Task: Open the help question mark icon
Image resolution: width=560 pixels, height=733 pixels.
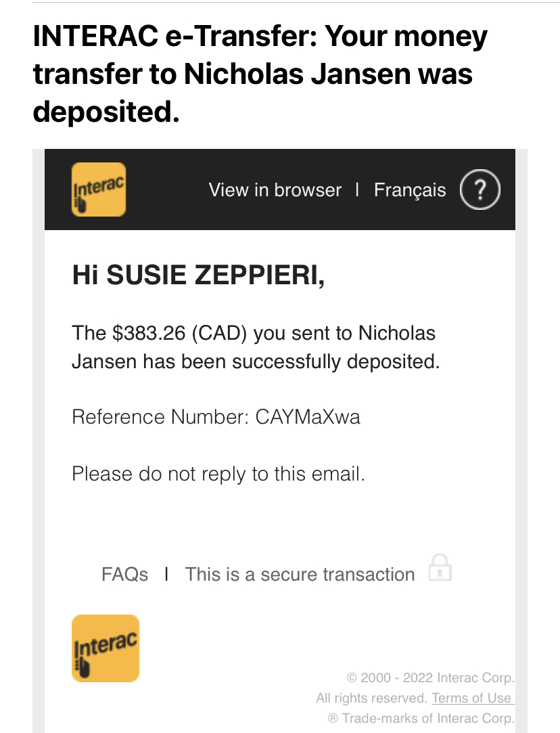Action: click(x=480, y=190)
